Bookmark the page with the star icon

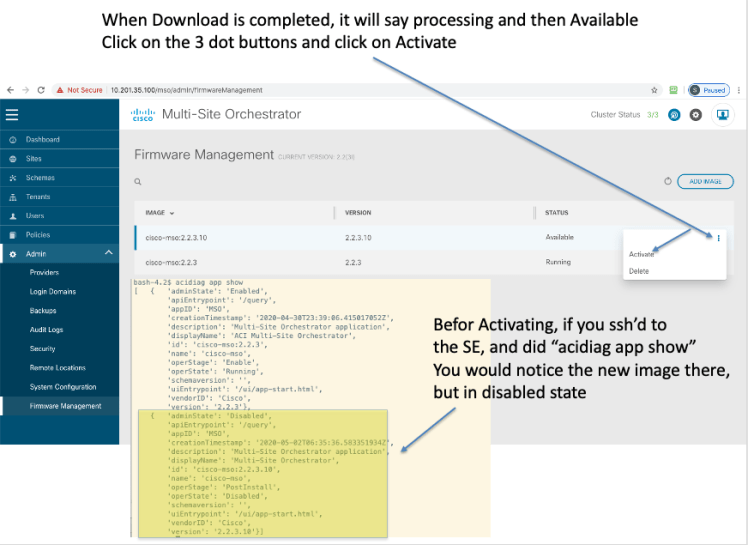[654, 90]
